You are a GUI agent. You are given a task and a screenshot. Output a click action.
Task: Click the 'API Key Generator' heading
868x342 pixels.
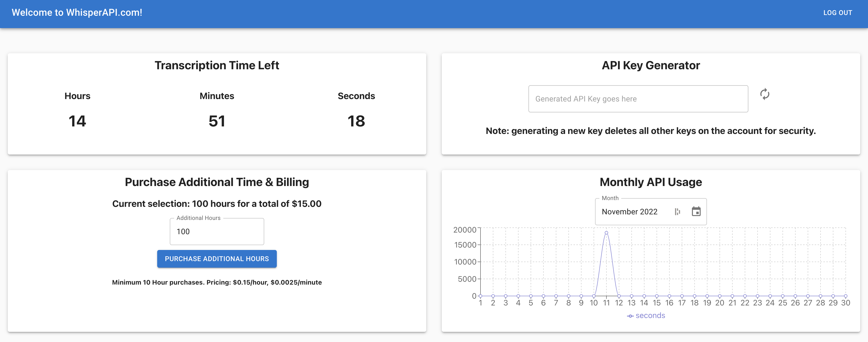651,65
